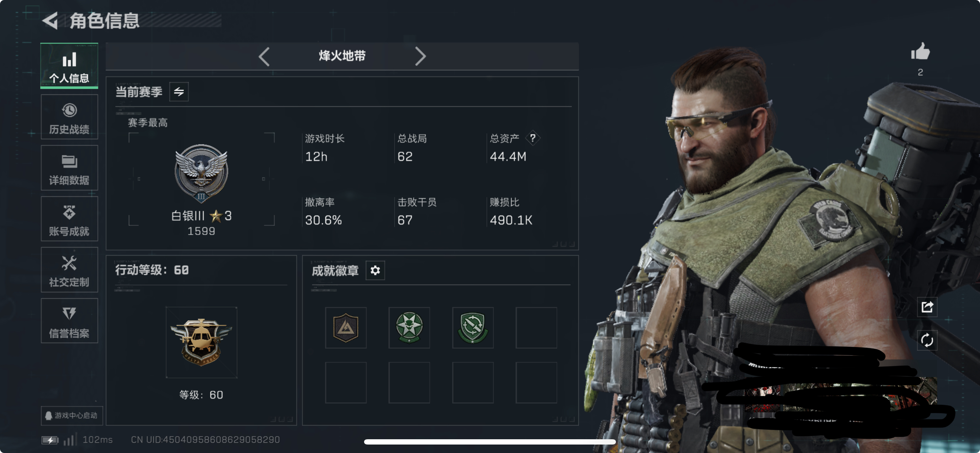This screenshot has width=980, height=453.
Task: Click the back arrow beside 角色信息
Action: pyautogui.click(x=50, y=20)
